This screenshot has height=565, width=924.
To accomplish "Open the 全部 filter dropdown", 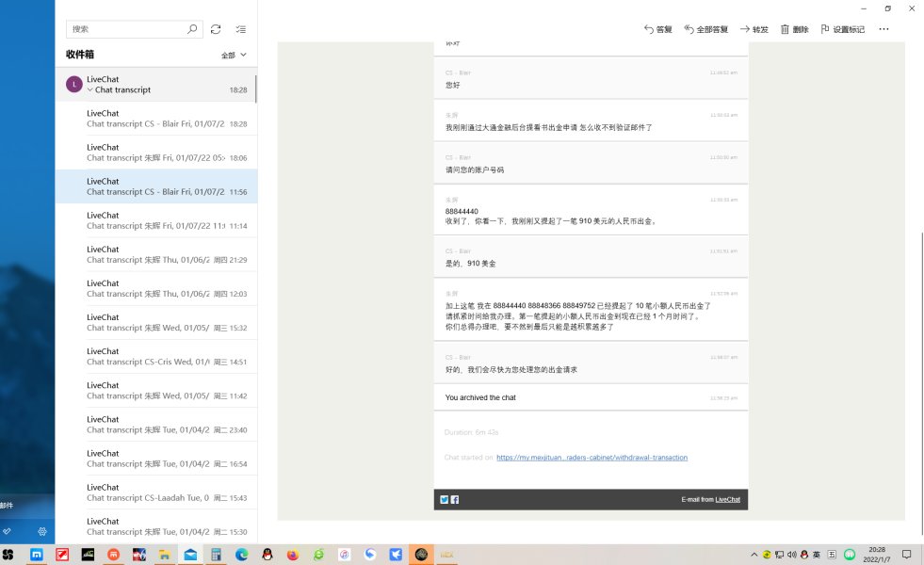I will click(x=234, y=55).
